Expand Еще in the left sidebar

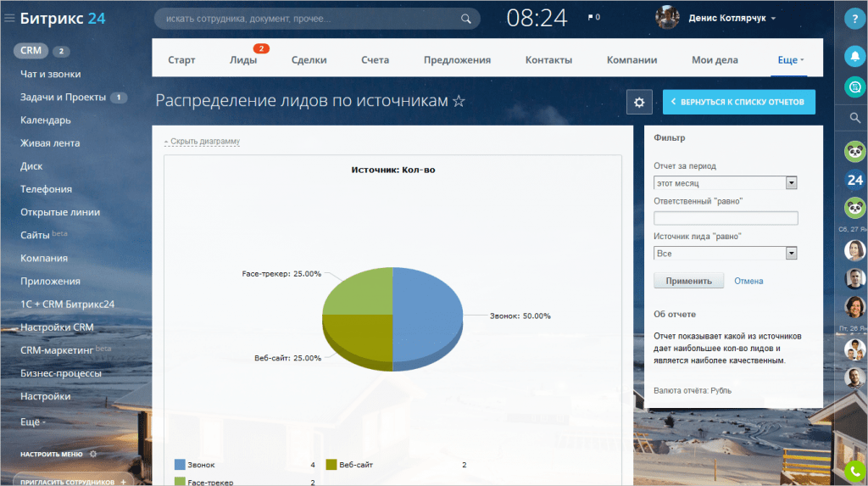[x=33, y=422]
